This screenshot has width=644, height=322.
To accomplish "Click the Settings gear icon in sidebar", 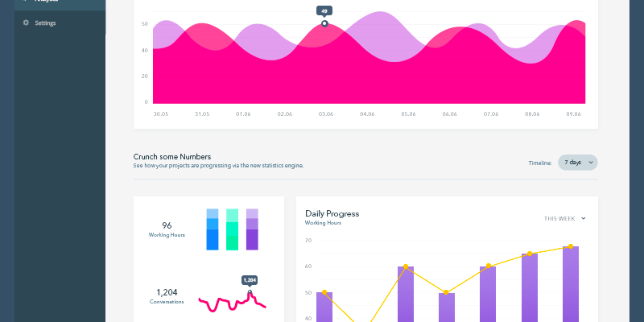I will (26, 23).
